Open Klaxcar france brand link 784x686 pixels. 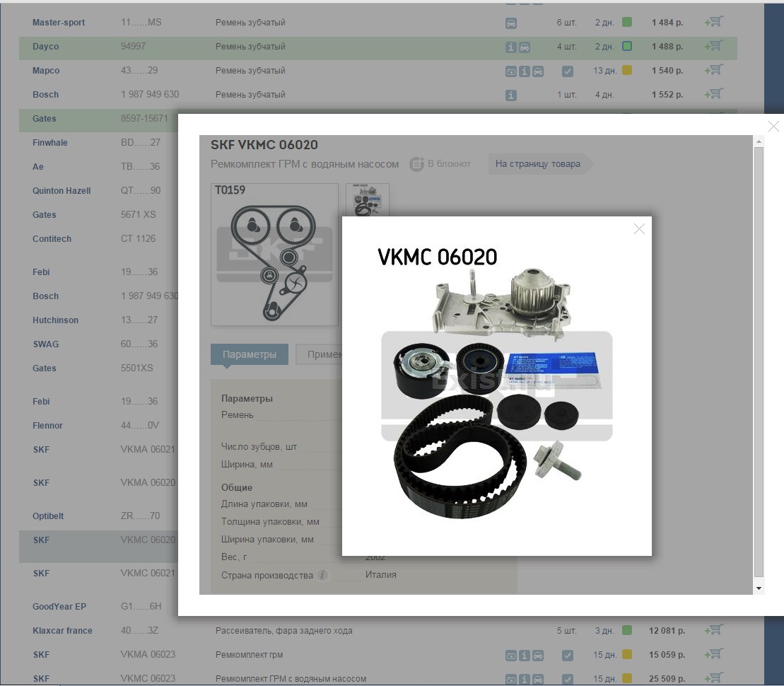(62, 630)
